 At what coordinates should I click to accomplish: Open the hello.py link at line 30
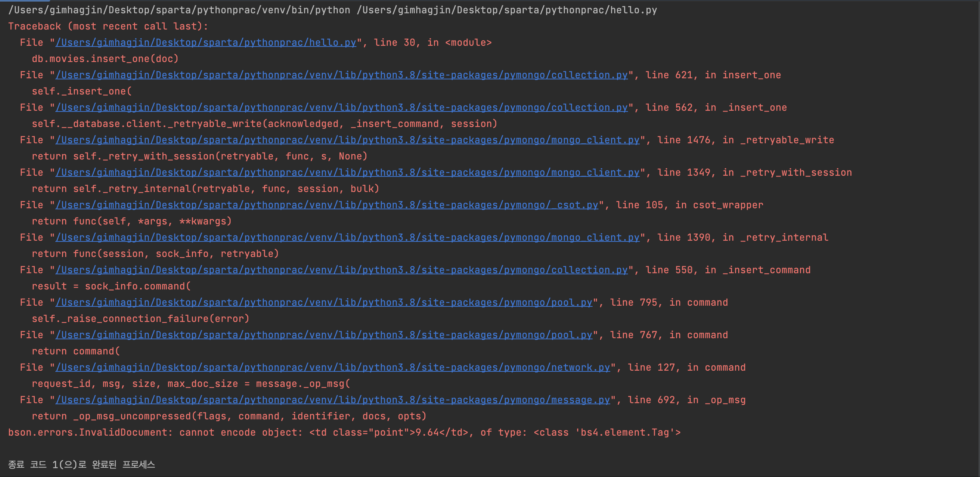[206, 42]
